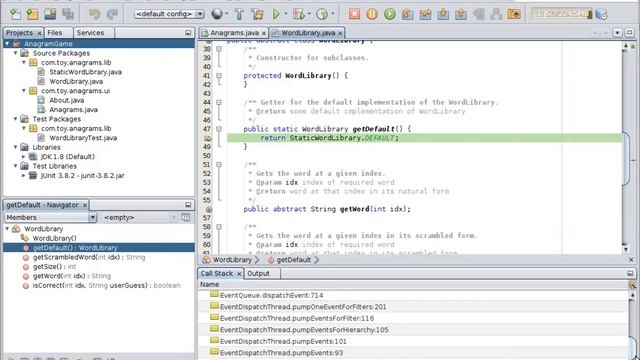The height and width of the screenshot is (360, 640).
Task: Click the Step Into debugger icon
Action: tap(443, 14)
